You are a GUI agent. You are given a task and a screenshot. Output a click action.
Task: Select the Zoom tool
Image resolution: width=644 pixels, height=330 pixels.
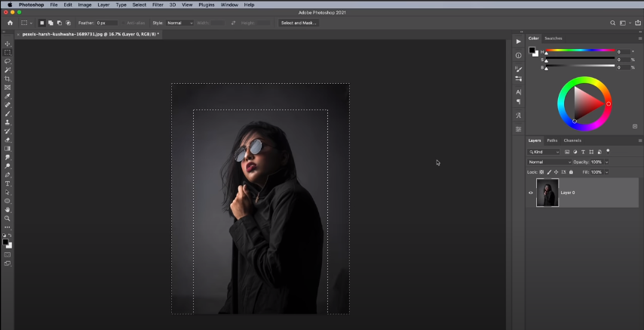(8, 218)
